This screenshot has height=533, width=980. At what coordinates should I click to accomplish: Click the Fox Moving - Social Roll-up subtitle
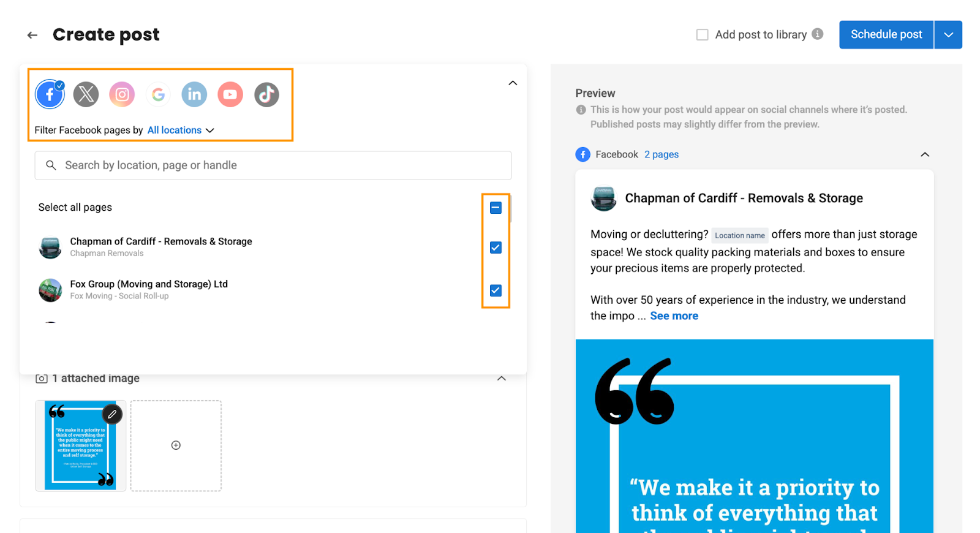pyautogui.click(x=119, y=296)
